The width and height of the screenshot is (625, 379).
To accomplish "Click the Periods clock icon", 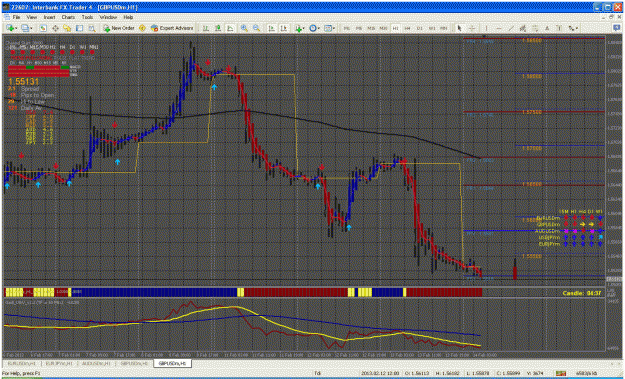I will tap(313, 28).
